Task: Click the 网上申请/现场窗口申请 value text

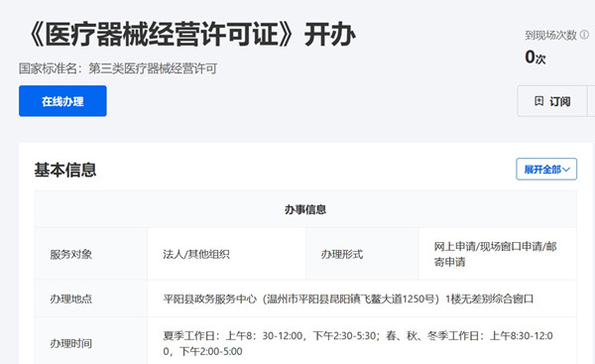Action: pos(495,254)
